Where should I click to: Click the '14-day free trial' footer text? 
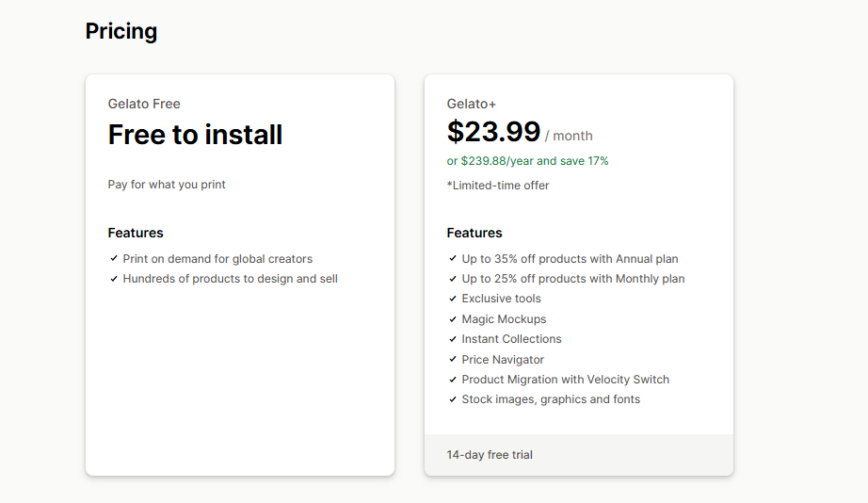[490, 455]
